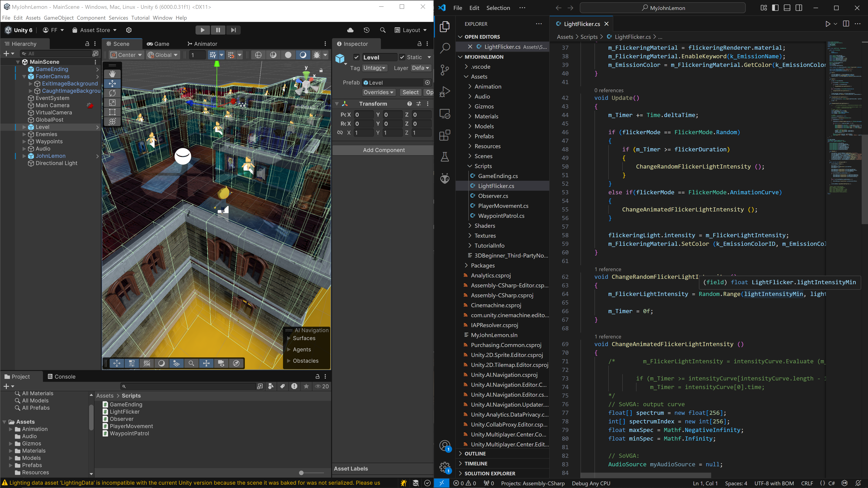Open the Layout dropdown in Unity

click(x=410, y=30)
